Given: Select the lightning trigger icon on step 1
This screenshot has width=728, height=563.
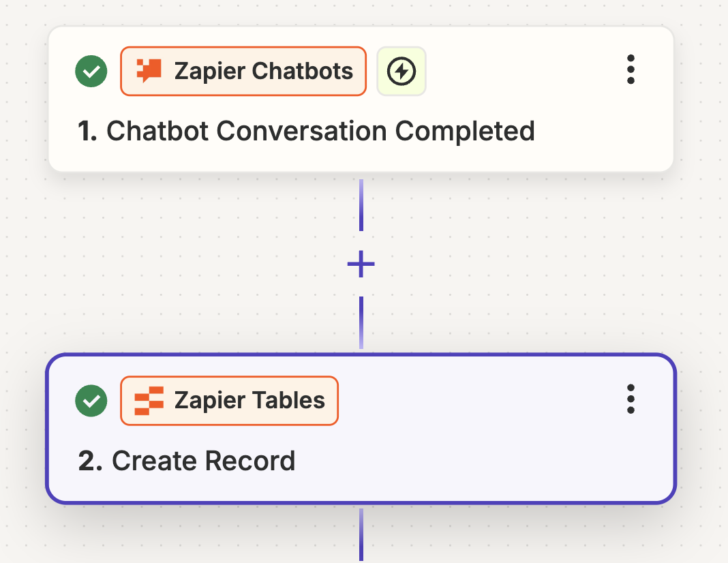Looking at the screenshot, I should (401, 71).
